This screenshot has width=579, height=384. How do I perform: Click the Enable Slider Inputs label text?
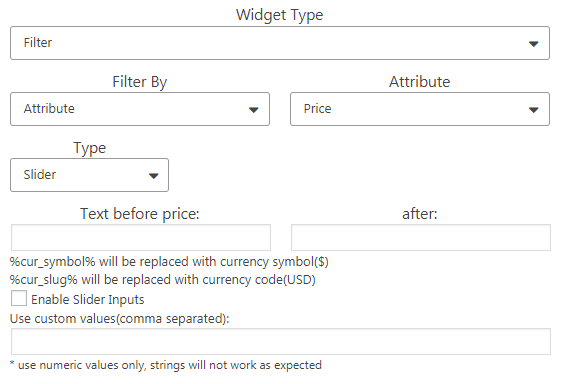coord(88,299)
